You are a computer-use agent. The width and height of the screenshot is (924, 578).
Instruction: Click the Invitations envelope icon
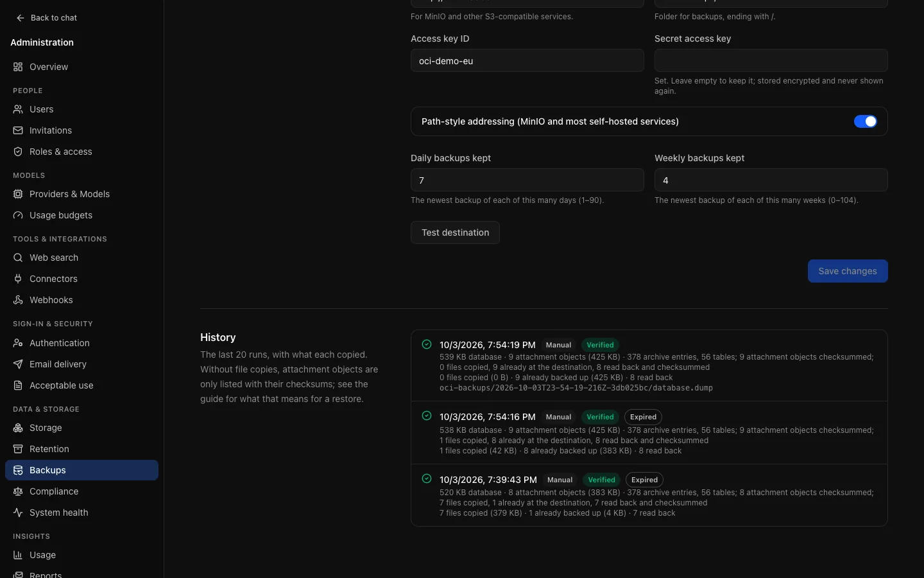click(x=18, y=130)
